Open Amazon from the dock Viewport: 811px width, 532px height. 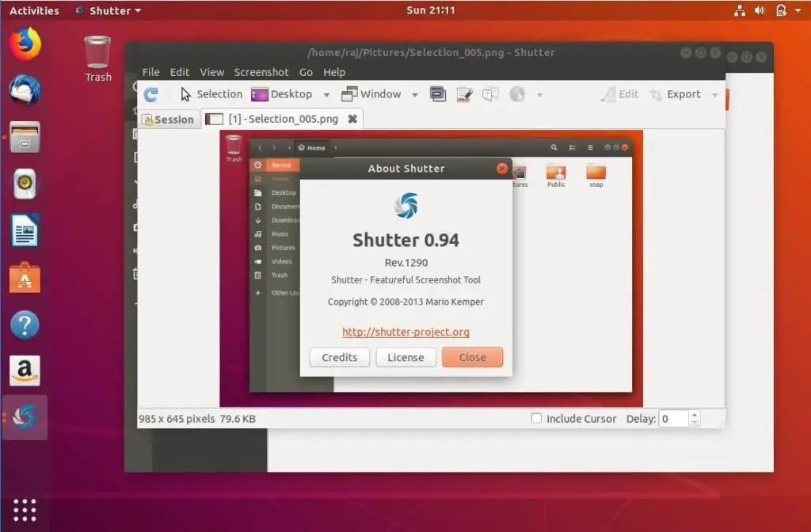tap(25, 370)
